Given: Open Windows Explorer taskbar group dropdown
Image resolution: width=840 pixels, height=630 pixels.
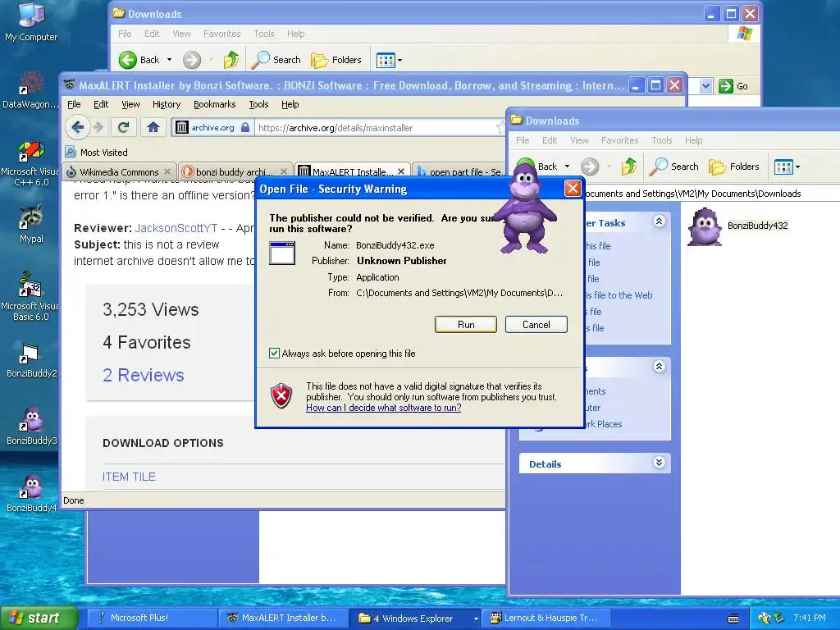Looking at the screenshot, I should 475,619.
